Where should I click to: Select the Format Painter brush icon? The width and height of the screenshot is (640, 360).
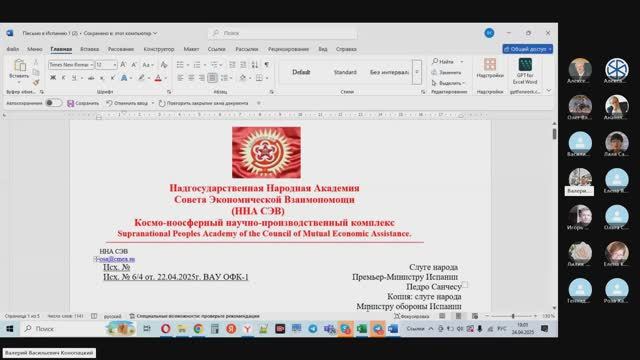(36, 82)
